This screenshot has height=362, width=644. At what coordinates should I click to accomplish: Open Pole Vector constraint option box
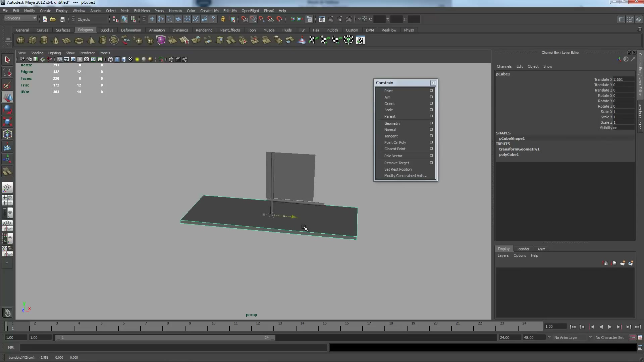click(x=431, y=156)
